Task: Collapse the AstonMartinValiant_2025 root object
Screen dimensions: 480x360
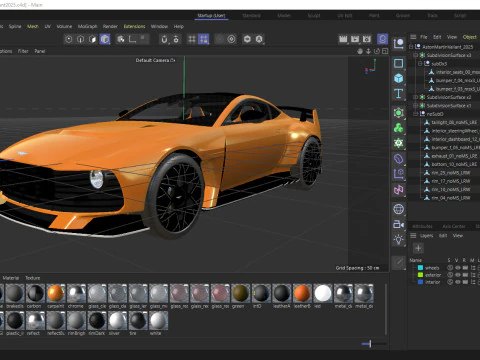Action: [411, 47]
